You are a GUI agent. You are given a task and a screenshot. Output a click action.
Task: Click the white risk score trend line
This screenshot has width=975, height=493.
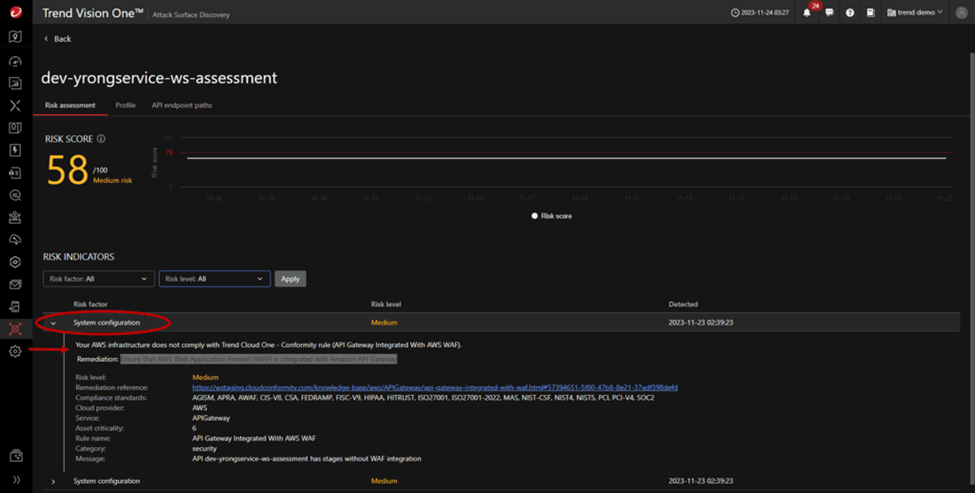[566, 158]
